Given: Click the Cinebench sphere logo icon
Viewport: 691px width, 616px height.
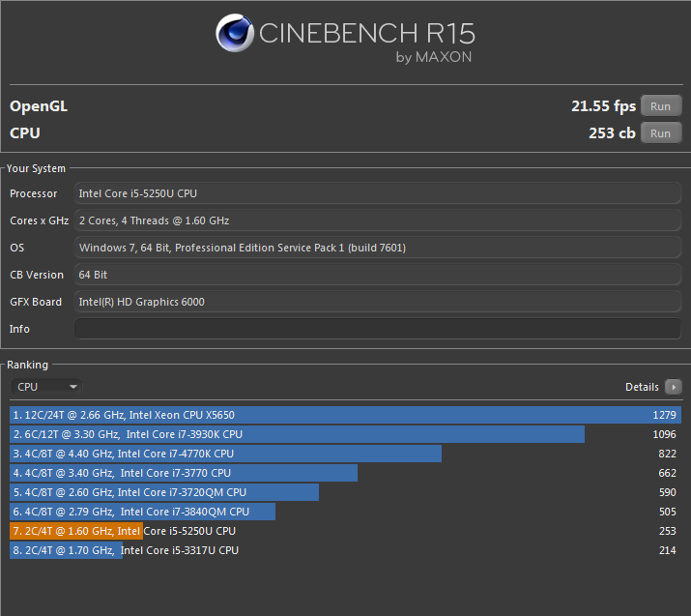Looking at the screenshot, I should 235,38.
